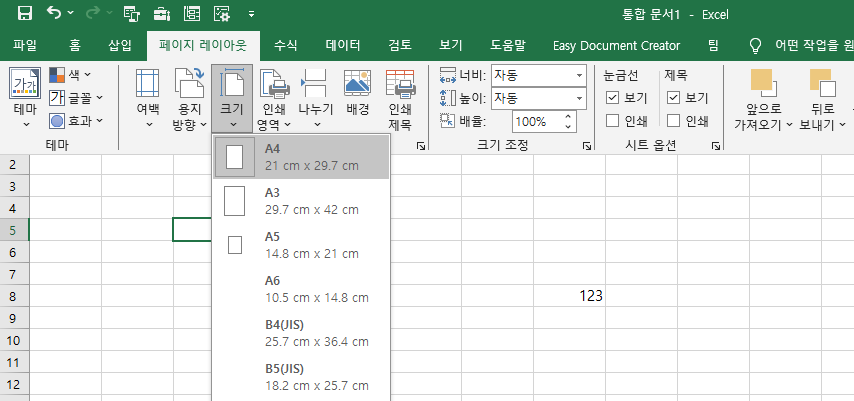Viewport: 854px width, 401px height.
Task: Open the Undo history dropdown arrow
Action: (71, 13)
